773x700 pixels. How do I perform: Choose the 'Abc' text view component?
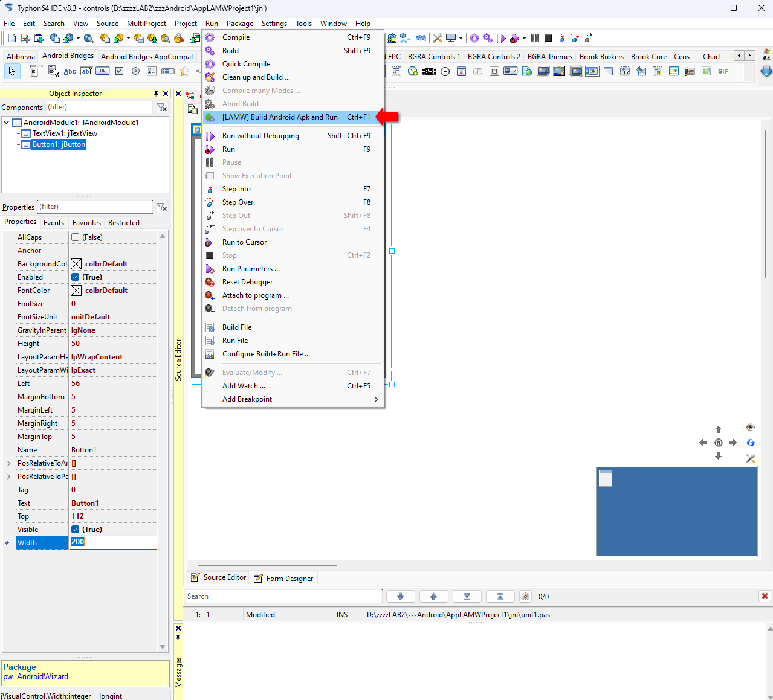(70, 71)
